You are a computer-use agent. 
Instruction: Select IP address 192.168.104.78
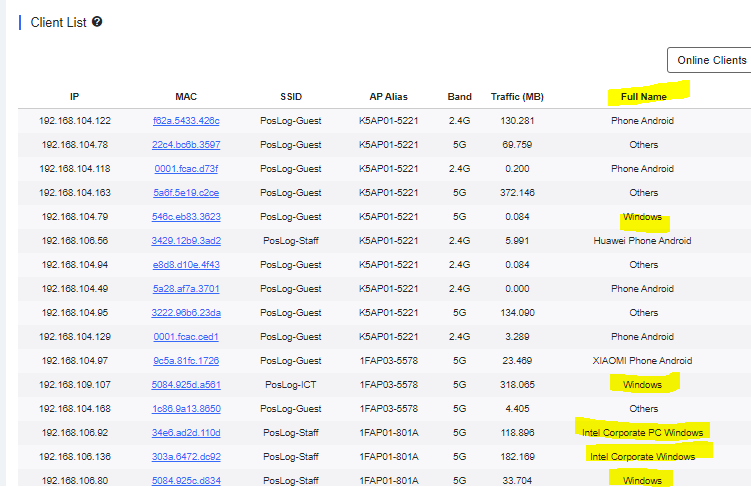click(x=75, y=145)
